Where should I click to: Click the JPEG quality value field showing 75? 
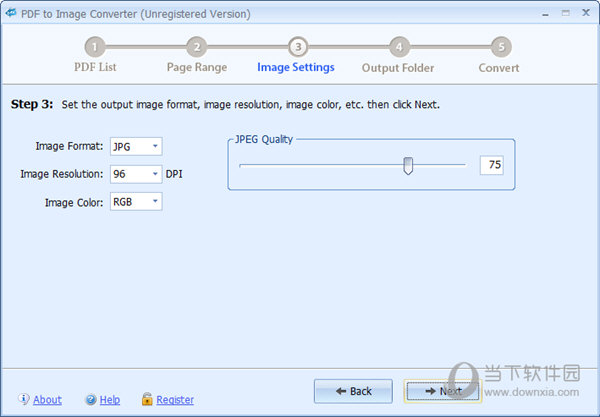click(491, 165)
